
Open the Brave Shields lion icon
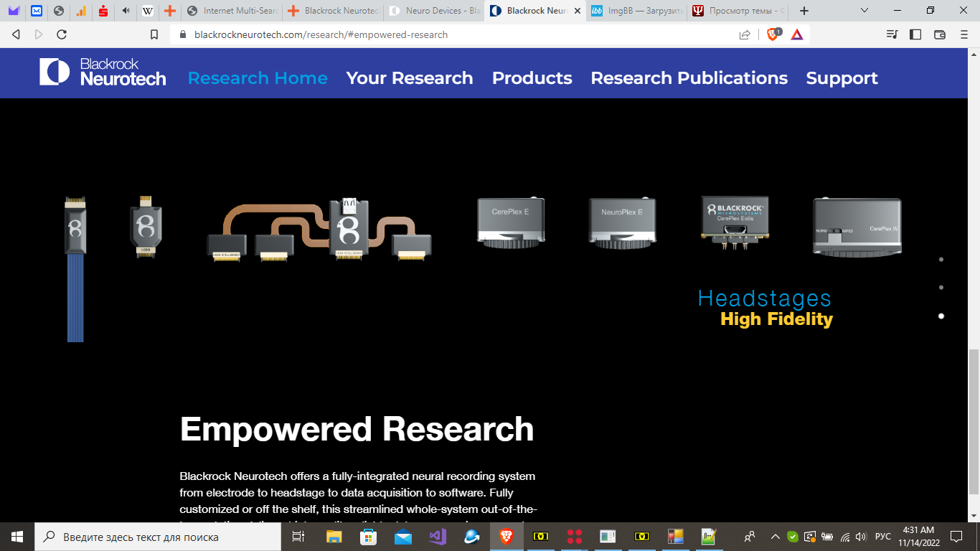(x=773, y=34)
